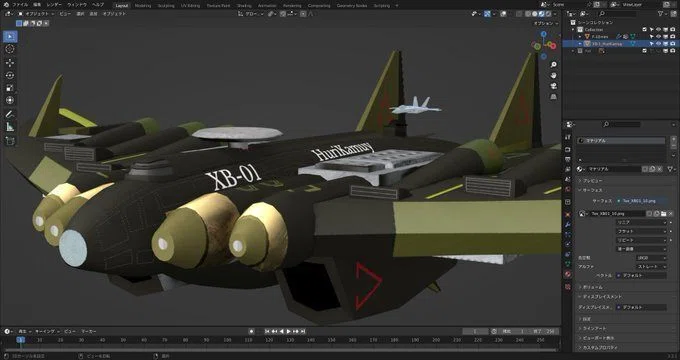This screenshot has height=360, width=680.
Task: Select the Add Cube tool
Action: click(x=10, y=141)
